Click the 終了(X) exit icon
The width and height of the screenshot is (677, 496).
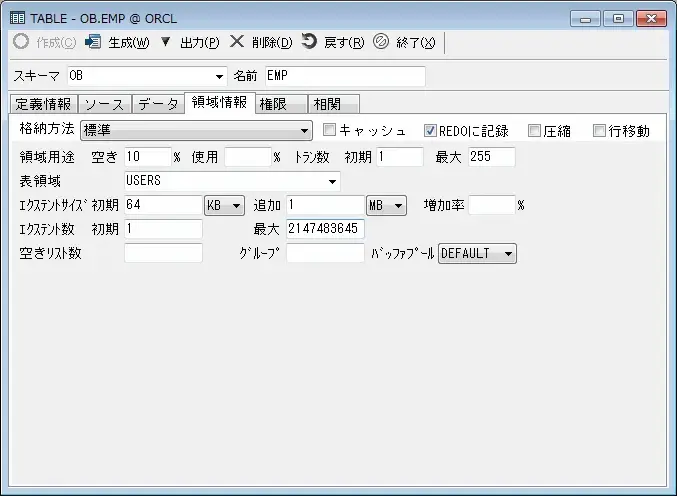pos(381,41)
